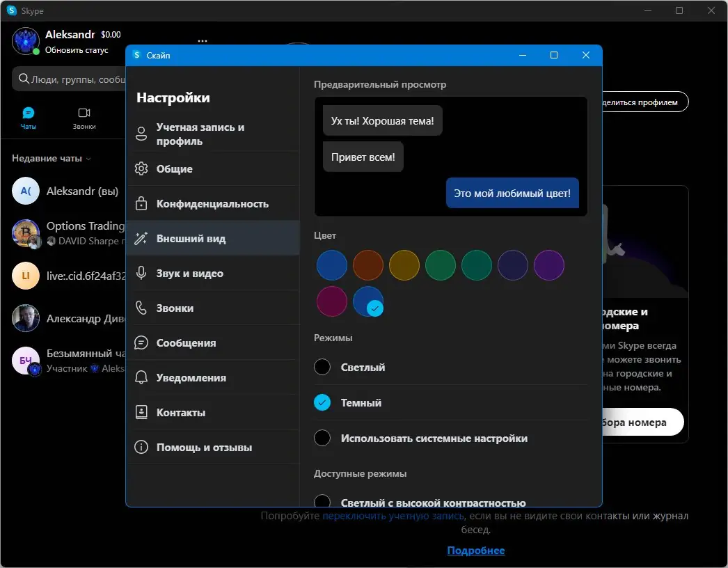Click the переключить учетную запись link
This screenshot has height=568, width=728.
(x=393, y=515)
